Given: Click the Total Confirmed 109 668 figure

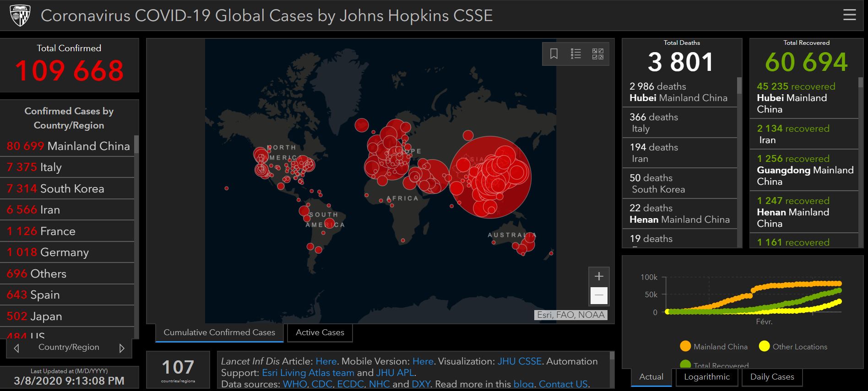Looking at the screenshot, I should point(69,71).
